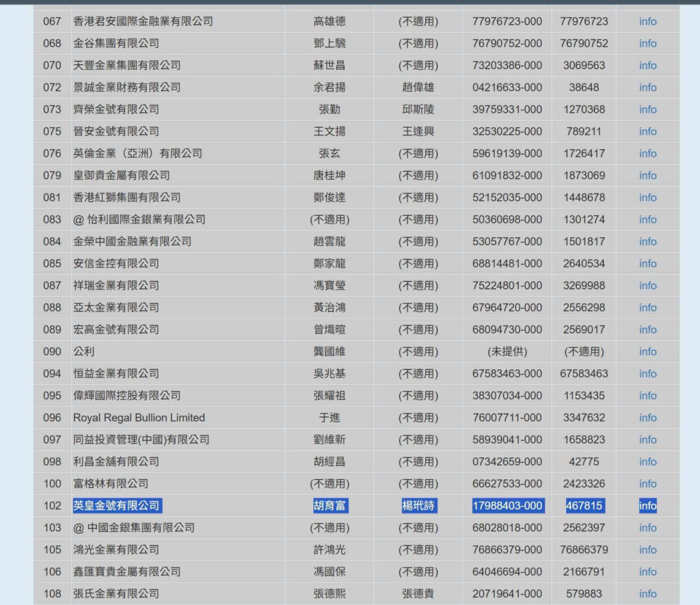
Task: Open info link for 香港君安國際金融有限公司
Action: 647,21
